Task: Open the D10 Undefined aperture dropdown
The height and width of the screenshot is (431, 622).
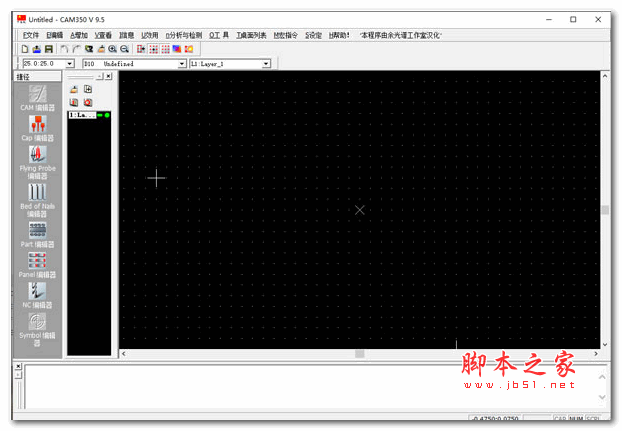Action: coord(182,63)
